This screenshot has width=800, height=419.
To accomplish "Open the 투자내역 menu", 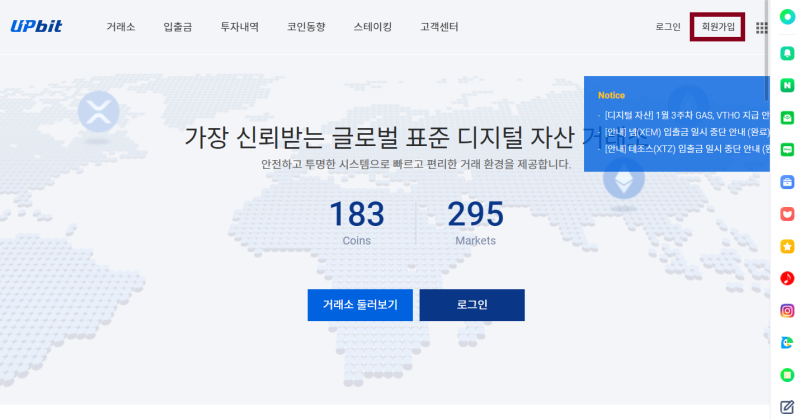I will [239, 27].
